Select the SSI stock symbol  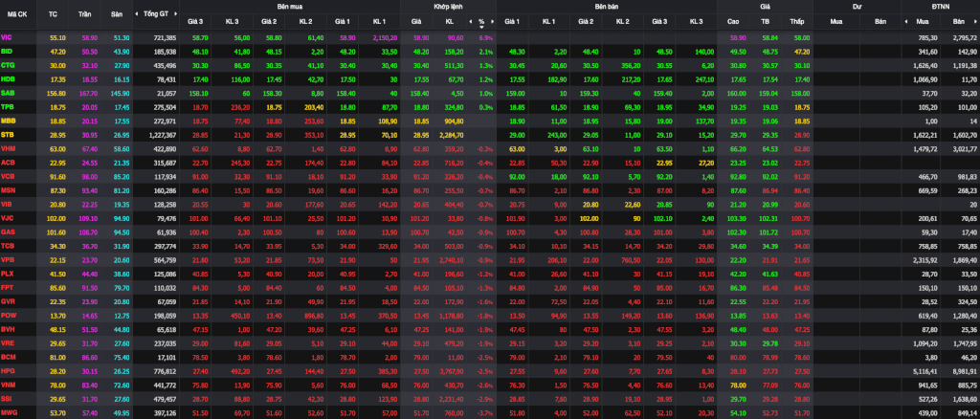point(7,398)
